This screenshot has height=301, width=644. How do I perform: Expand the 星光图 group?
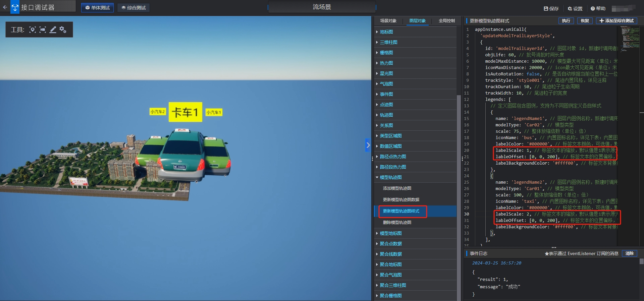click(x=415, y=73)
